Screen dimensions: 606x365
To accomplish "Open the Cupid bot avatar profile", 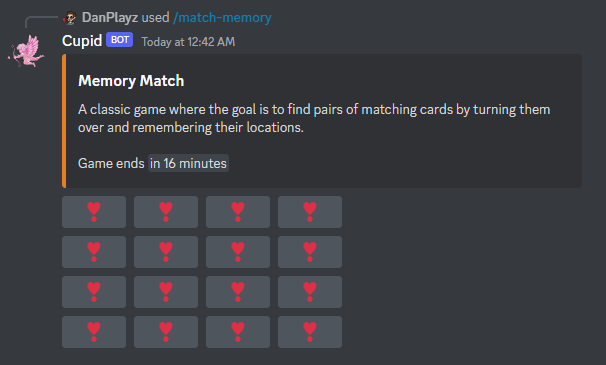I will click(x=26, y=51).
